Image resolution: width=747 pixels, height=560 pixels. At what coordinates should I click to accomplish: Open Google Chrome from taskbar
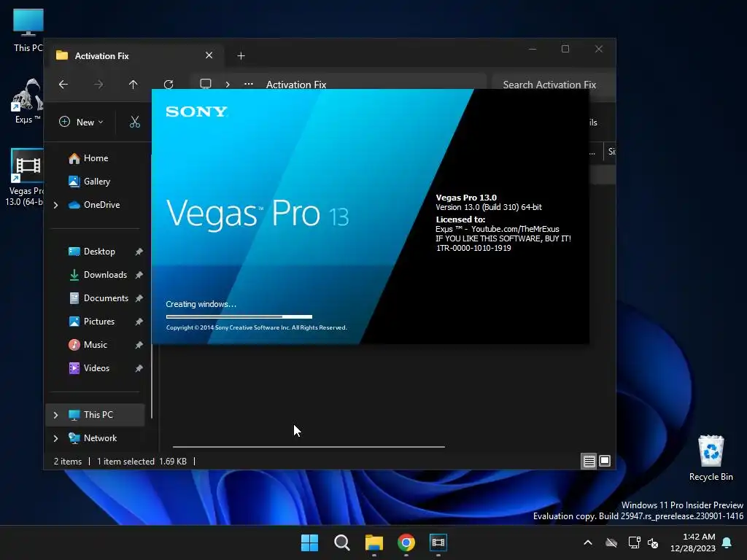(x=406, y=542)
